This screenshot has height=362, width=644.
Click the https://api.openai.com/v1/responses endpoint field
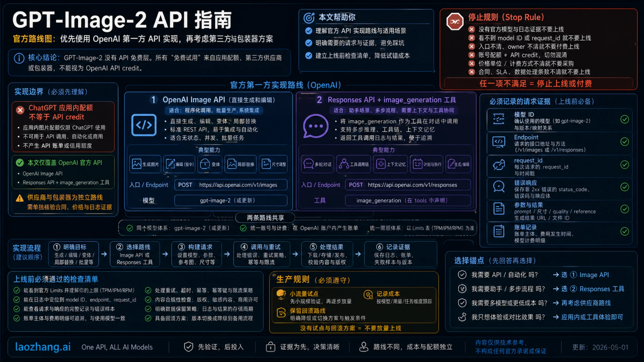click(408, 185)
